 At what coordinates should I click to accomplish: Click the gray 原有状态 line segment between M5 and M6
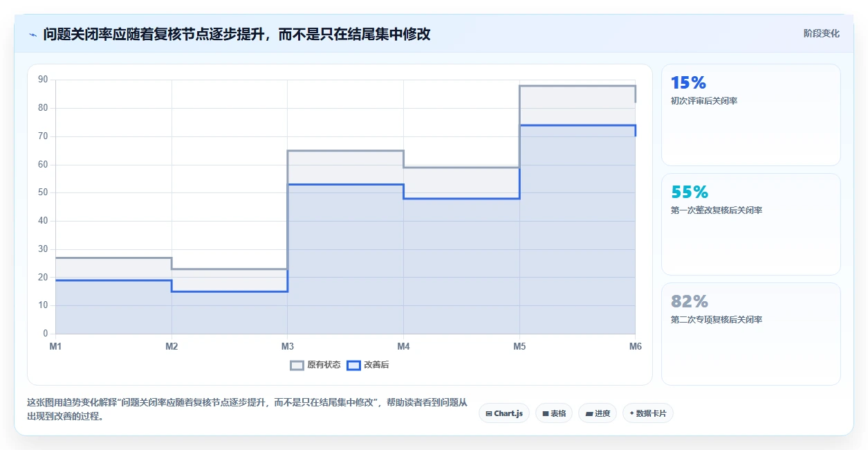click(577, 86)
